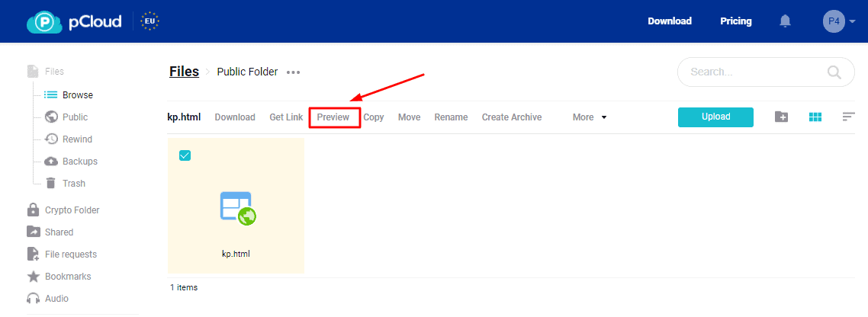Click the kp.html name in toolbar
Viewport: 868px width, 317px height.
click(184, 117)
